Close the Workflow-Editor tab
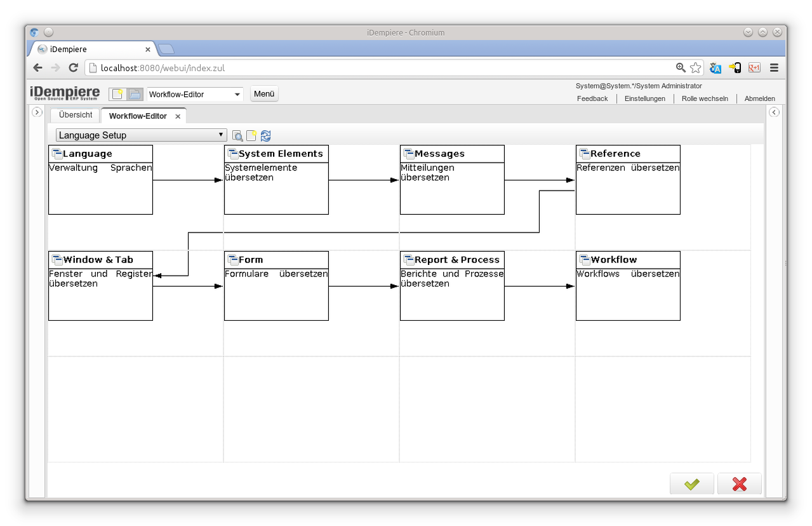This screenshot has width=812, height=526. (x=178, y=116)
